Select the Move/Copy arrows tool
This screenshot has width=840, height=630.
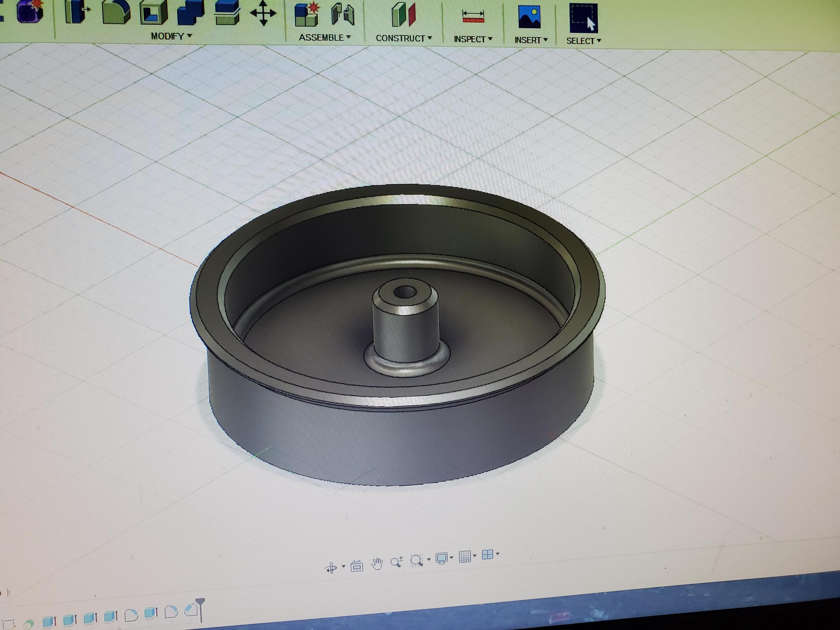pyautogui.click(x=263, y=13)
